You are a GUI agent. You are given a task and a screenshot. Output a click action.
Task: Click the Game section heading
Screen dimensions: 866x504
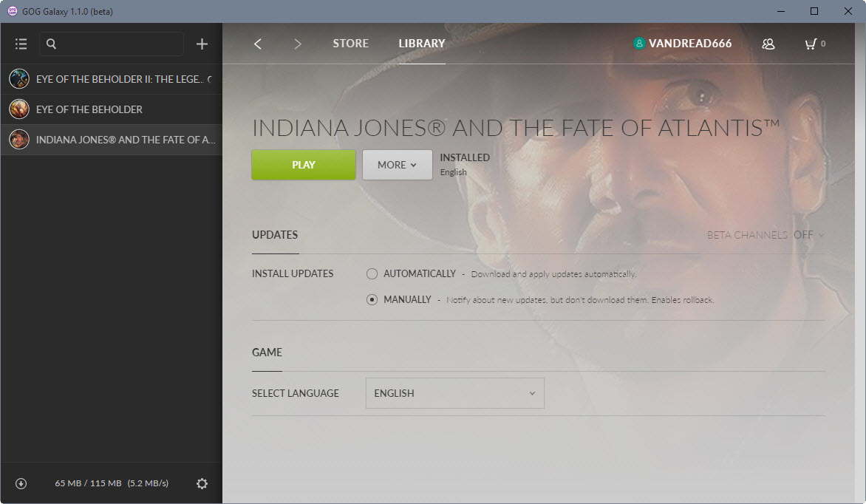point(267,353)
